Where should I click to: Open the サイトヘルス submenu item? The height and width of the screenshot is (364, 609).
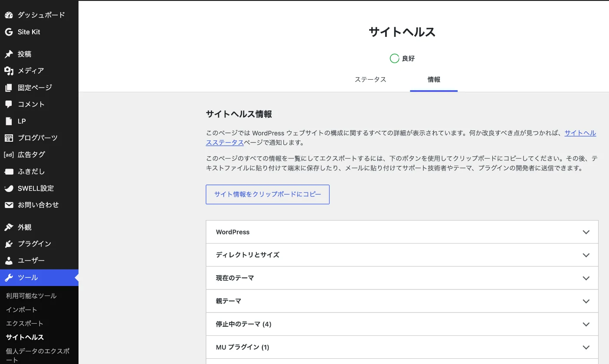(25, 337)
